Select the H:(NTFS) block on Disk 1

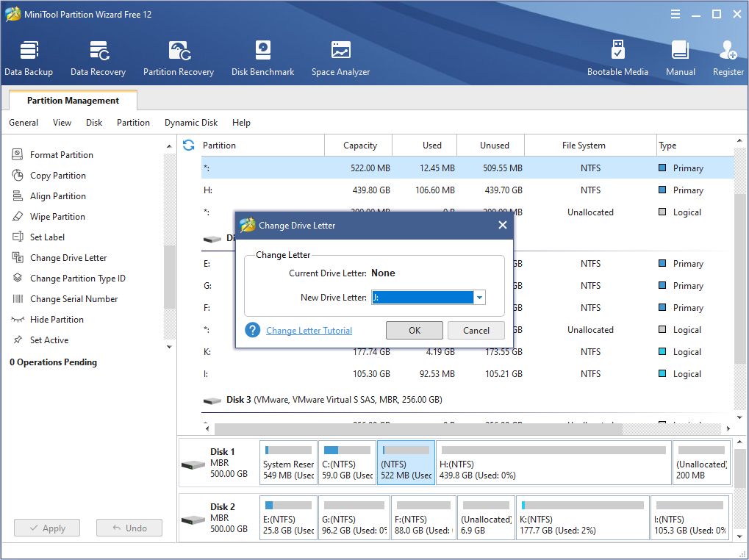(x=553, y=462)
